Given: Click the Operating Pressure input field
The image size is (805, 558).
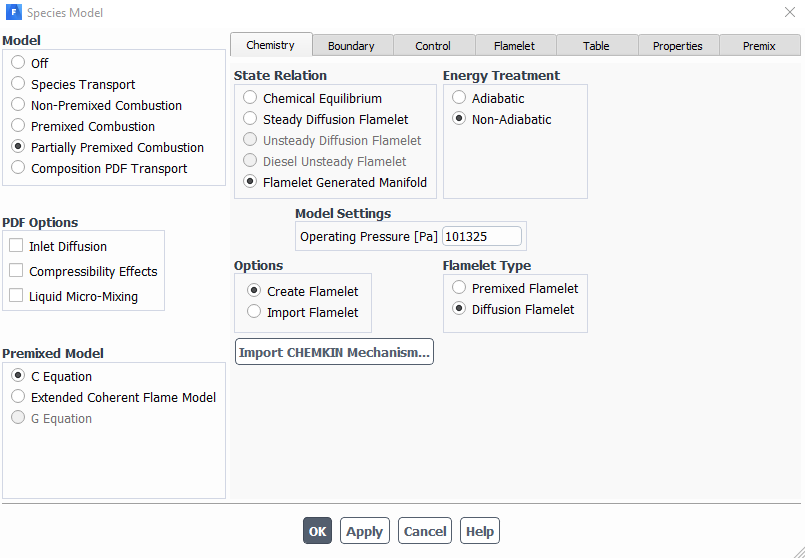Looking at the screenshot, I should pos(482,237).
